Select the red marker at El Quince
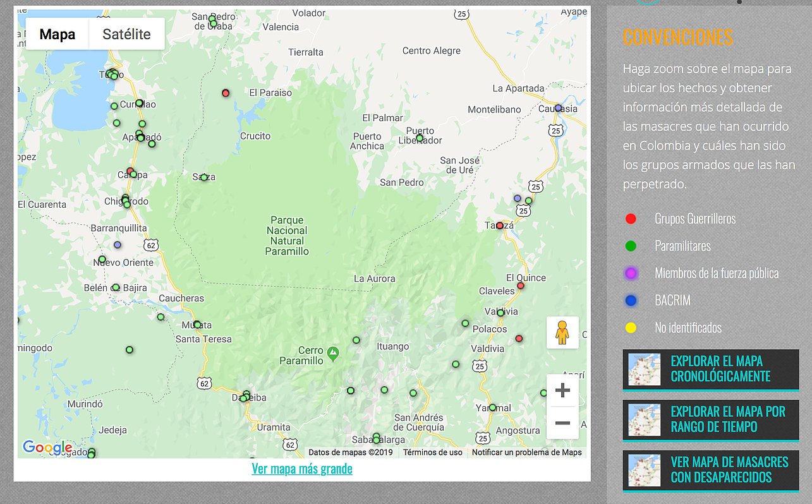 coord(521,285)
